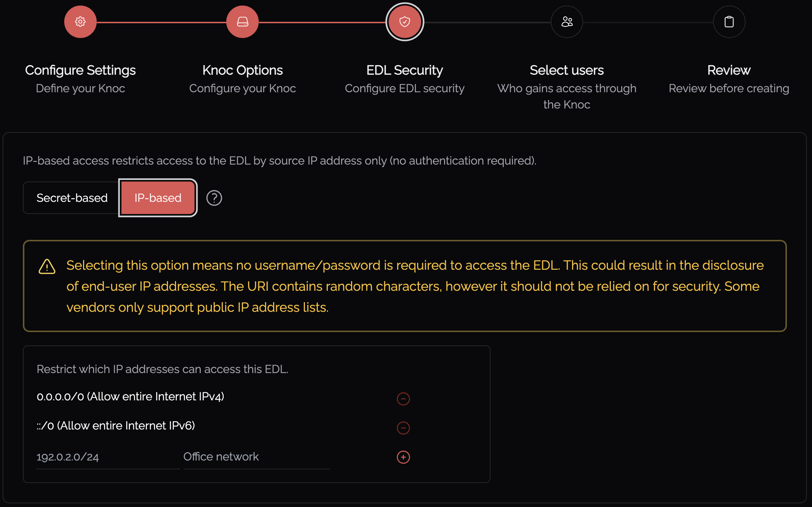The width and height of the screenshot is (812, 507).
Task: Select the IP-based access option
Action: pos(158,198)
